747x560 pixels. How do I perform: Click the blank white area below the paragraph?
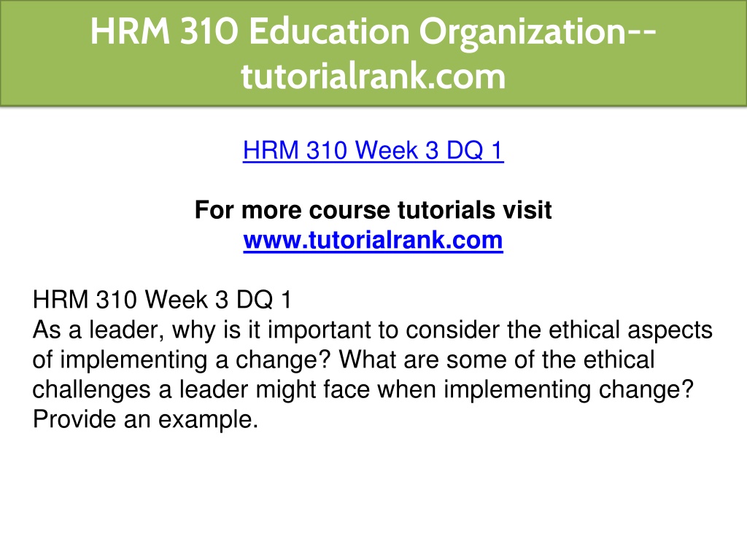(x=373, y=495)
